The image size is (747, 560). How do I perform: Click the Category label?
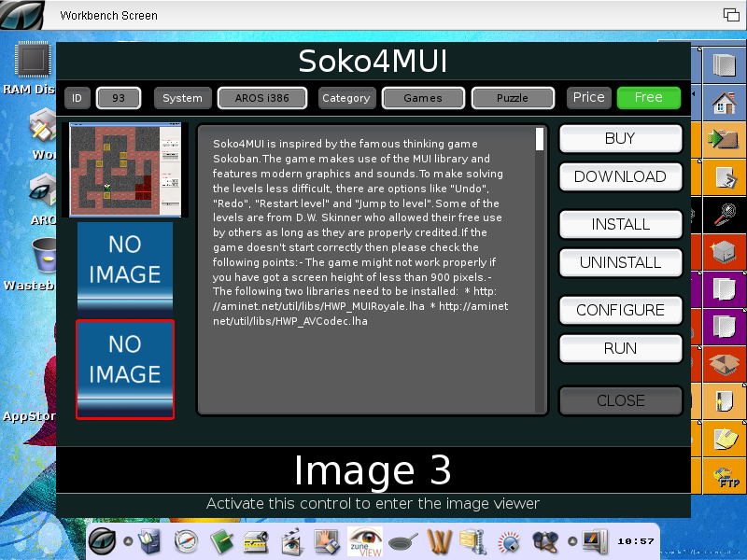pos(346,98)
